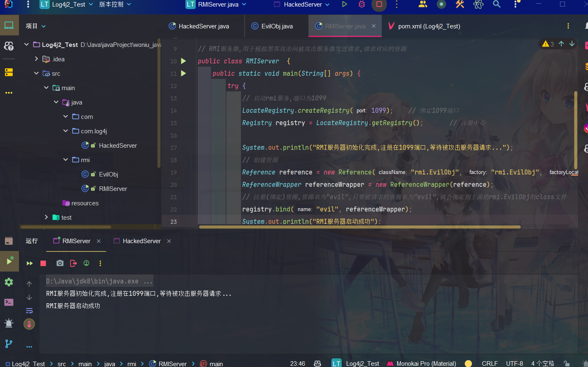588x367 pixels.
Task: Jump to next highlighted warning arrow
Action: 572,44
